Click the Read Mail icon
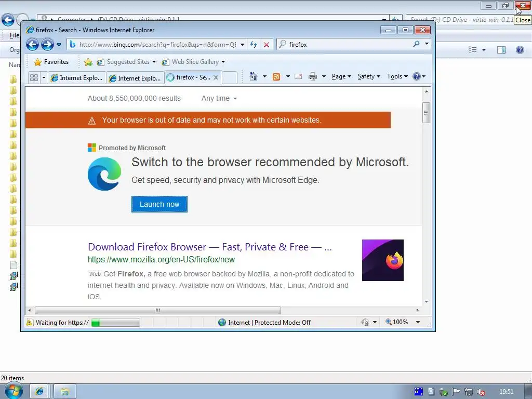The height and width of the screenshot is (399, 532). [x=298, y=76]
